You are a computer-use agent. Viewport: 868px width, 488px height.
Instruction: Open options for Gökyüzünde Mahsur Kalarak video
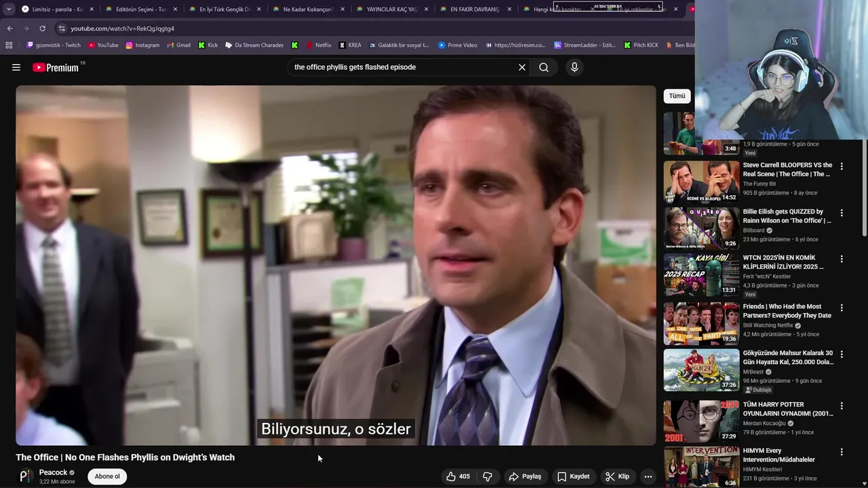point(842,354)
